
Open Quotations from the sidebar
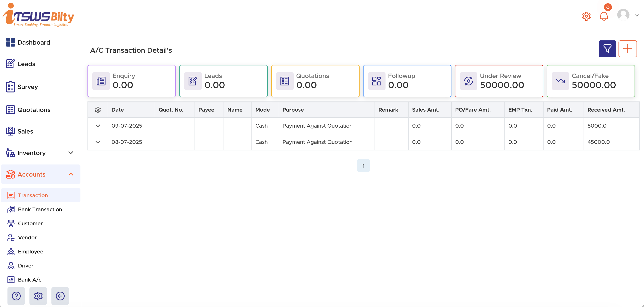click(34, 110)
